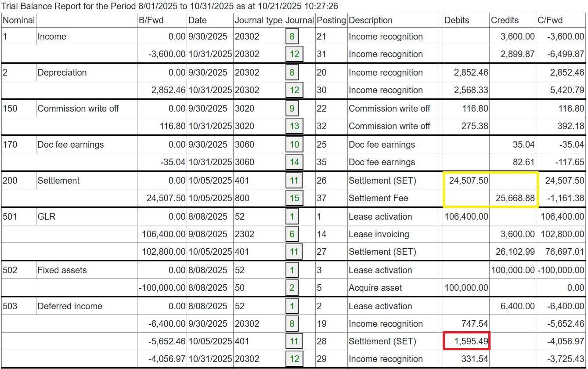Open journal 1 on GLR Lease activation row
The image size is (588, 369).
tap(292, 217)
